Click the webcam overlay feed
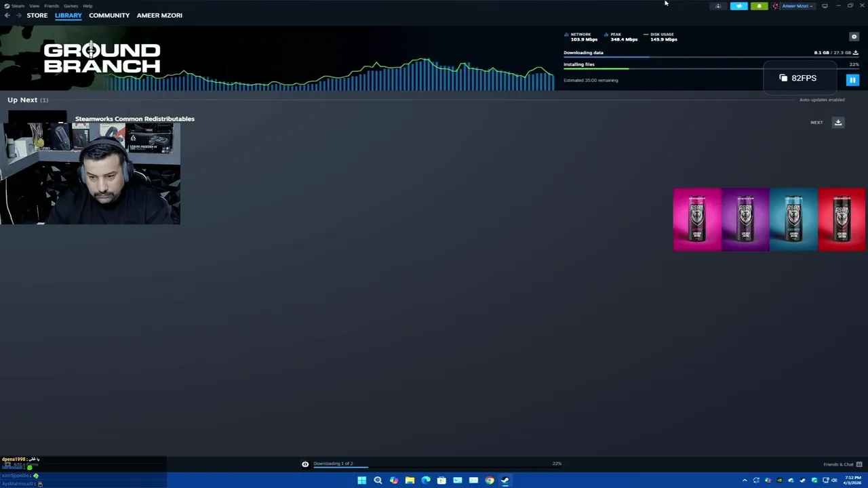Viewport: 868px width, 488px height. [x=90, y=174]
